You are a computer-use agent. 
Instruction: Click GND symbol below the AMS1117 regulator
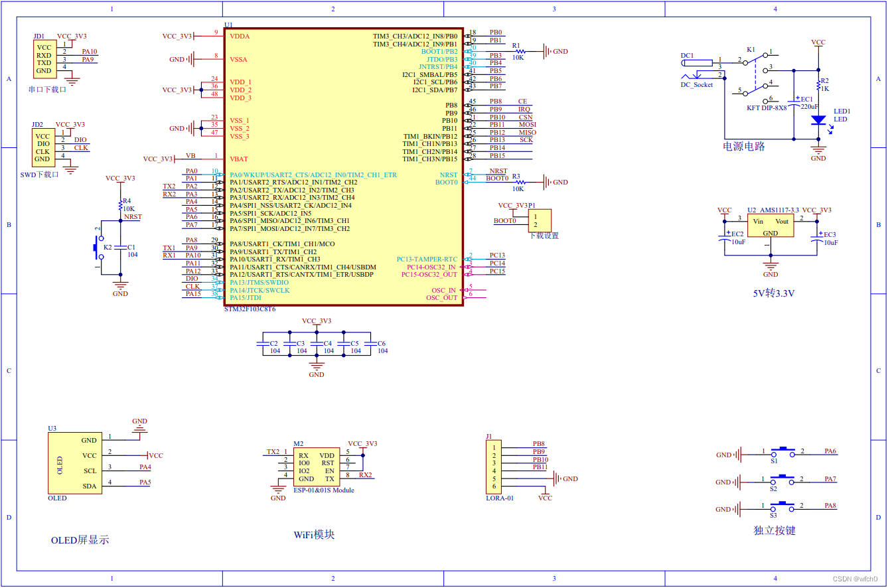[x=771, y=267]
